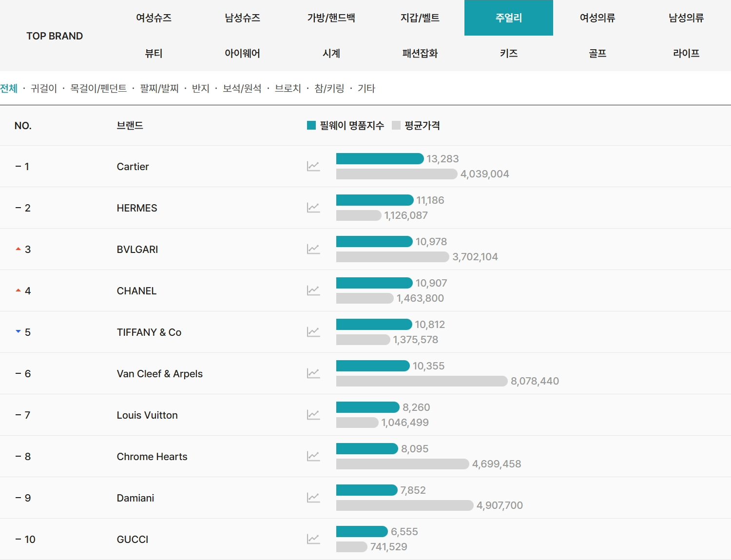Click the TOP BRAND heading
Screen dimensions: 731x560
(x=55, y=36)
